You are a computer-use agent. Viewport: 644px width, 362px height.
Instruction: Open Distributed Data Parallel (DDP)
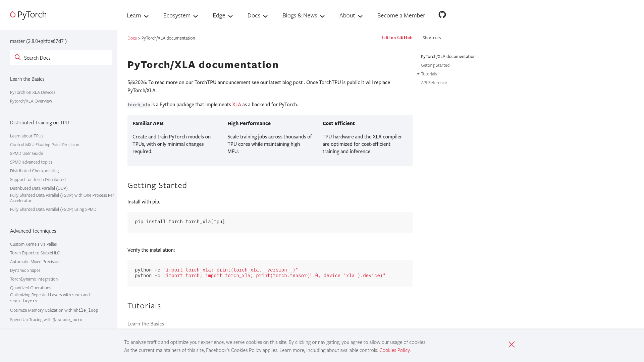click(39, 188)
